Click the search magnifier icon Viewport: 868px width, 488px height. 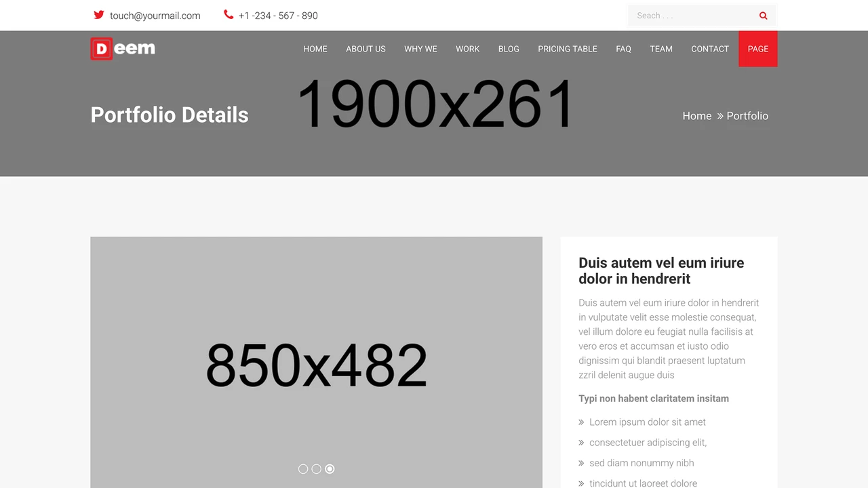[x=763, y=16]
